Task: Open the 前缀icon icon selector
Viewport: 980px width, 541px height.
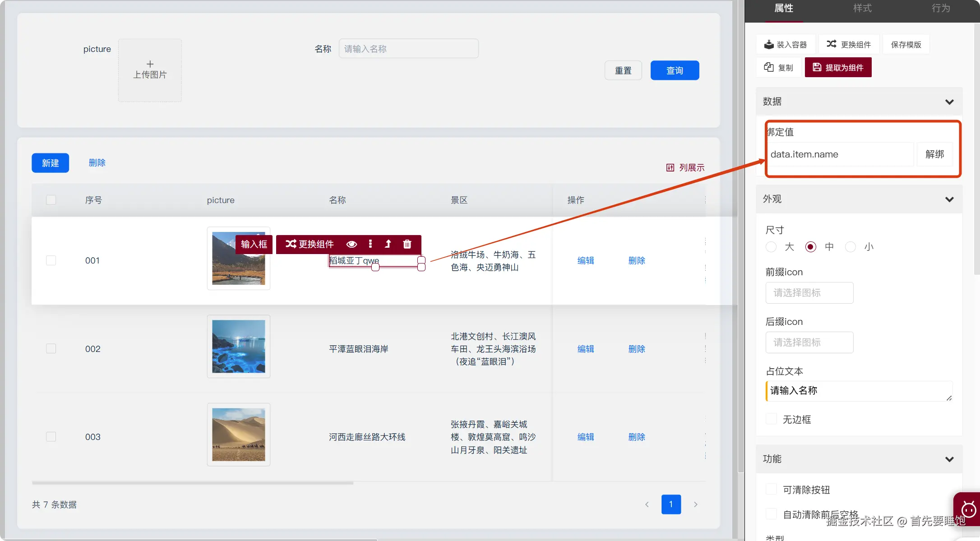Action: coord(809,293)
